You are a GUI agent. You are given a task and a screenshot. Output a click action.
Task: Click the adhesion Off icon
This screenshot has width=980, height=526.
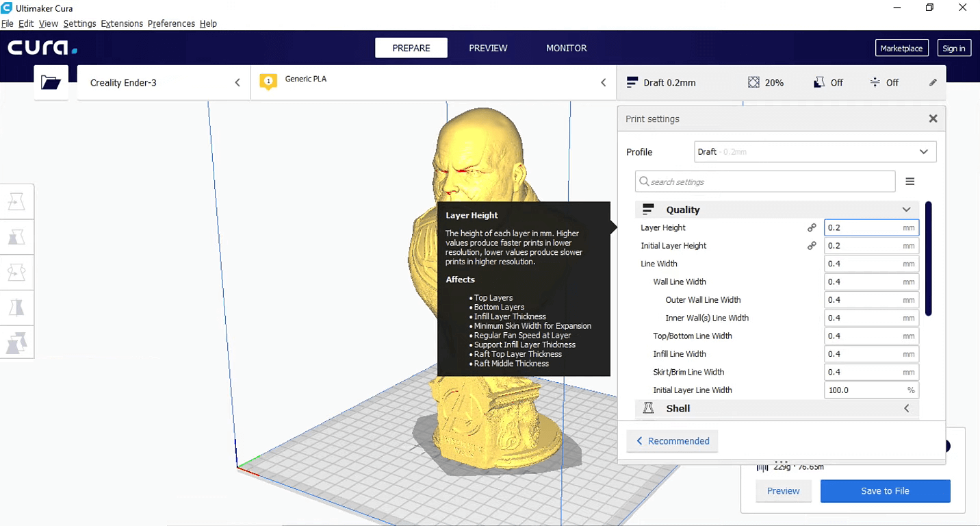(875, 82)
